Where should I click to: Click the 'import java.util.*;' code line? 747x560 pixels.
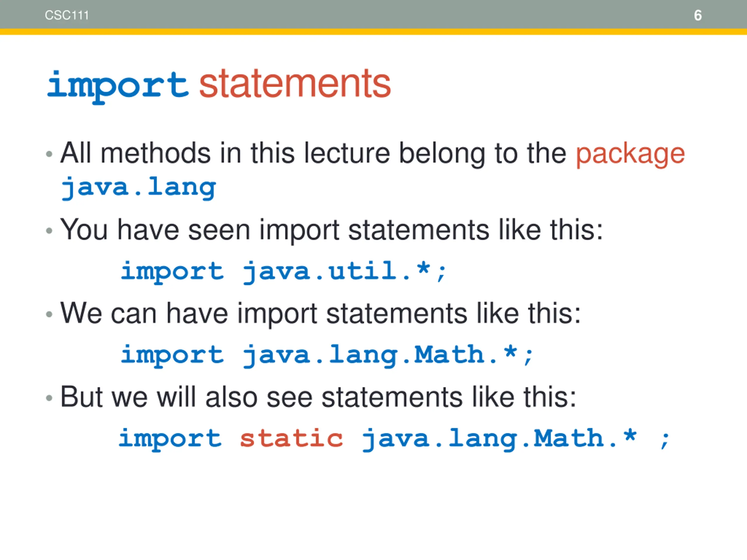point(284,272)
